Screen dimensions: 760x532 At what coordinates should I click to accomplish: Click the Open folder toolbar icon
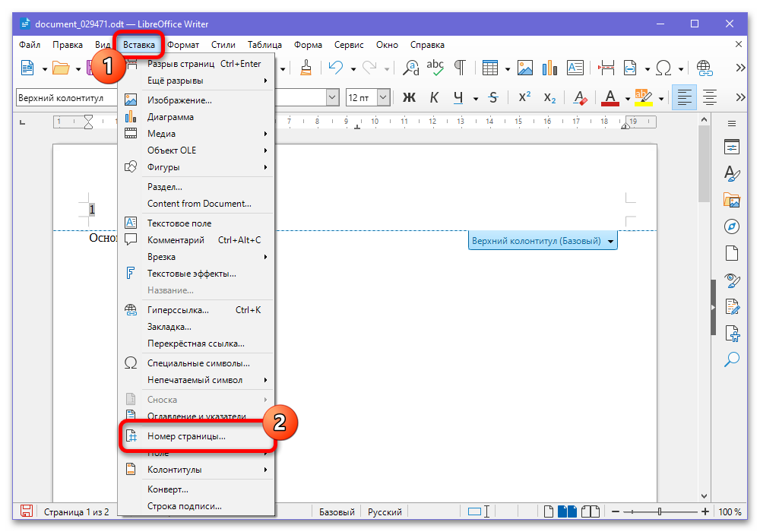pos(61,68)
